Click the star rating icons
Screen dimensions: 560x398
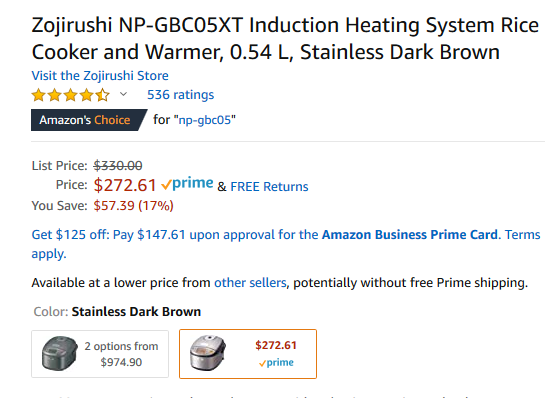pyautogui.click(x=70, y=95)
